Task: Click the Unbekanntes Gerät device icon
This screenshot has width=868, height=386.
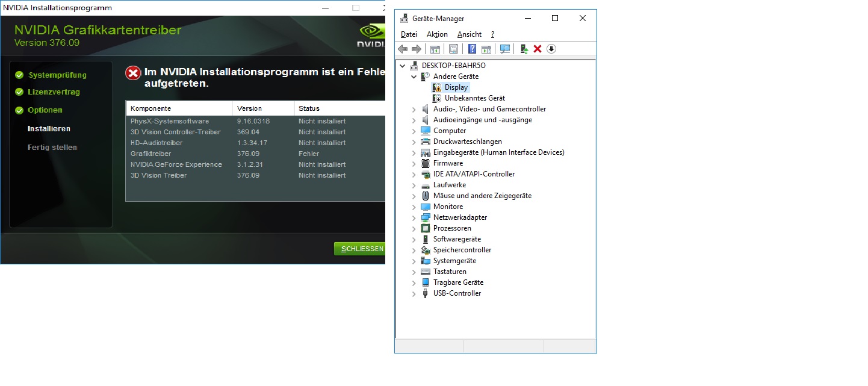Action: tap(437, 98)
